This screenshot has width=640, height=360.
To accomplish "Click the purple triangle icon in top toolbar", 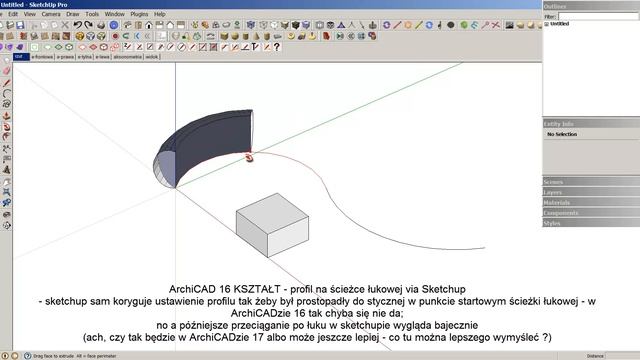I will (341, 25).
